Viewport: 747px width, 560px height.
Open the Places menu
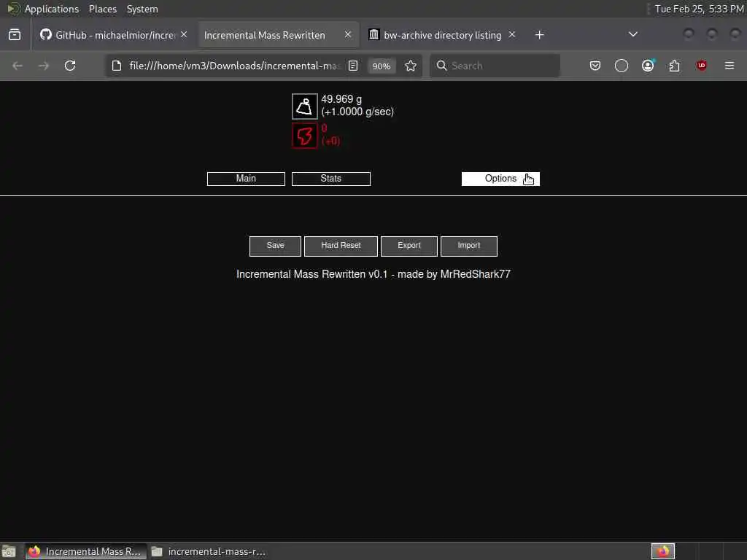pyautogui.click(x=102, y=9)
